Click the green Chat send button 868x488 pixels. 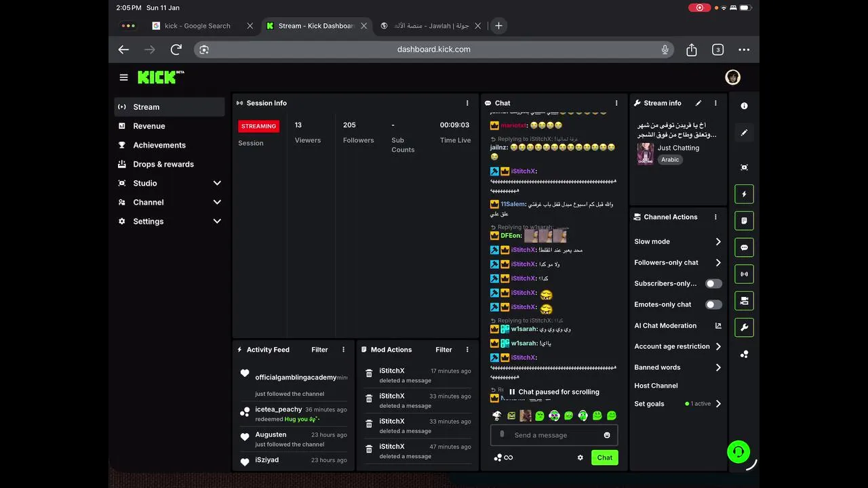pyautogui.click(x=605, y=457)
